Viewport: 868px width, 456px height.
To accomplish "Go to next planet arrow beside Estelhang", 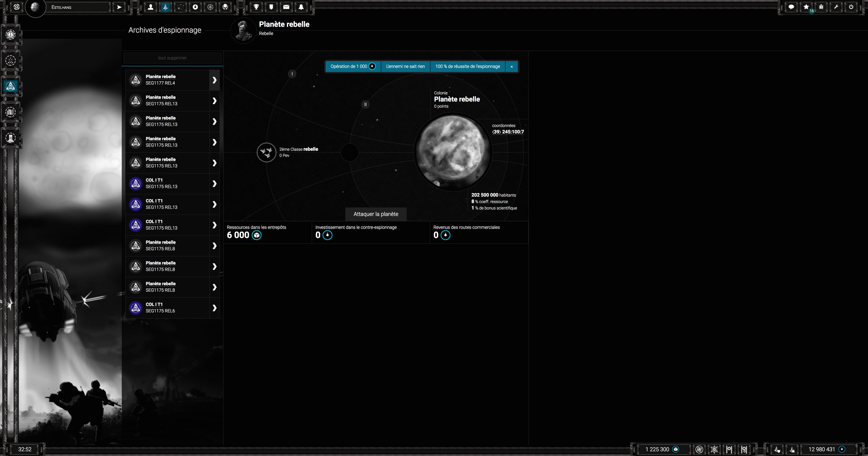I will click(x=119, y=7).
